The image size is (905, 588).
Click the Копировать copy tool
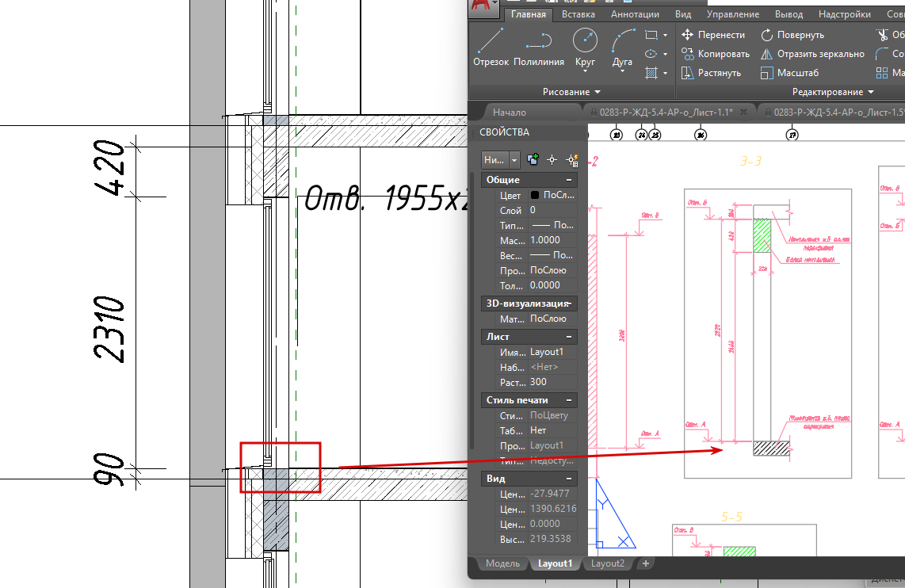click(x=716, y=54)
